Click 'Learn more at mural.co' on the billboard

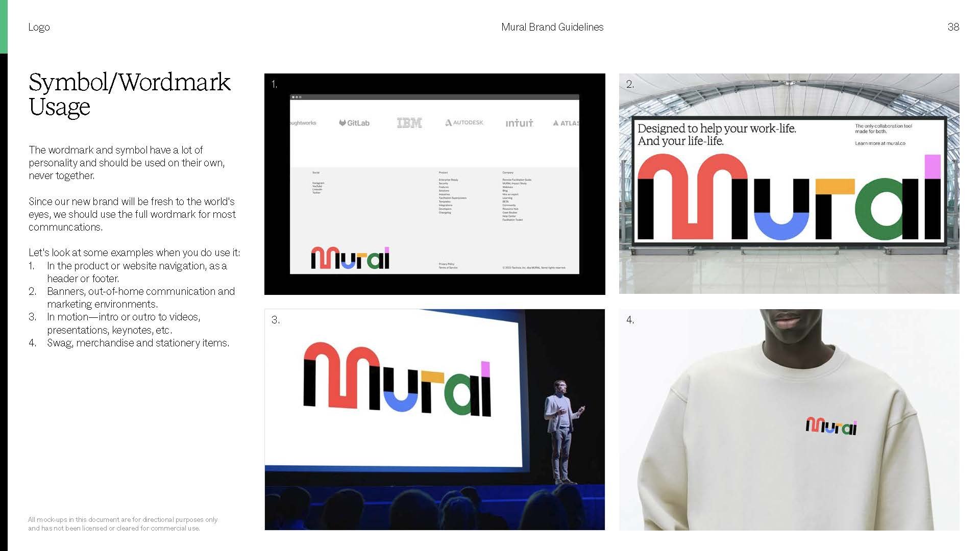[880, 143]
